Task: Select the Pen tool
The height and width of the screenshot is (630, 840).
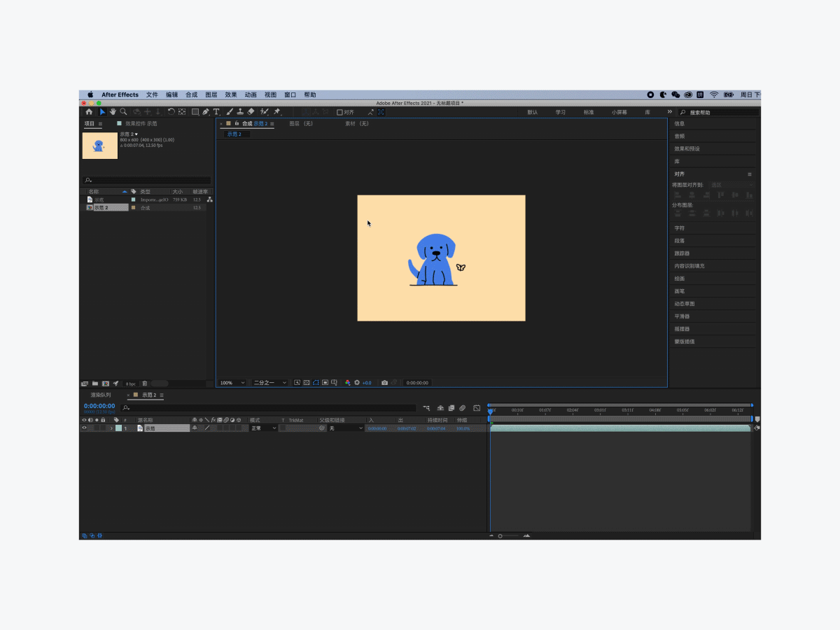Action: pos(205,112)
